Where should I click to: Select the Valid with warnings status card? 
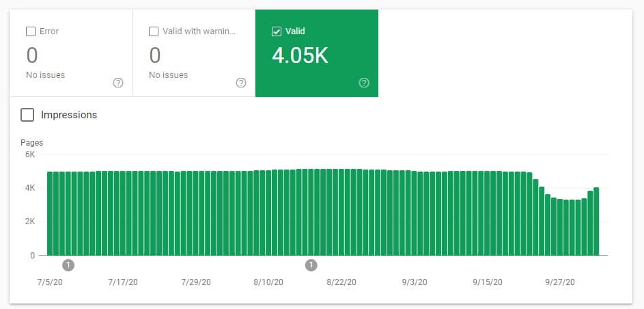tap(194, 53)
